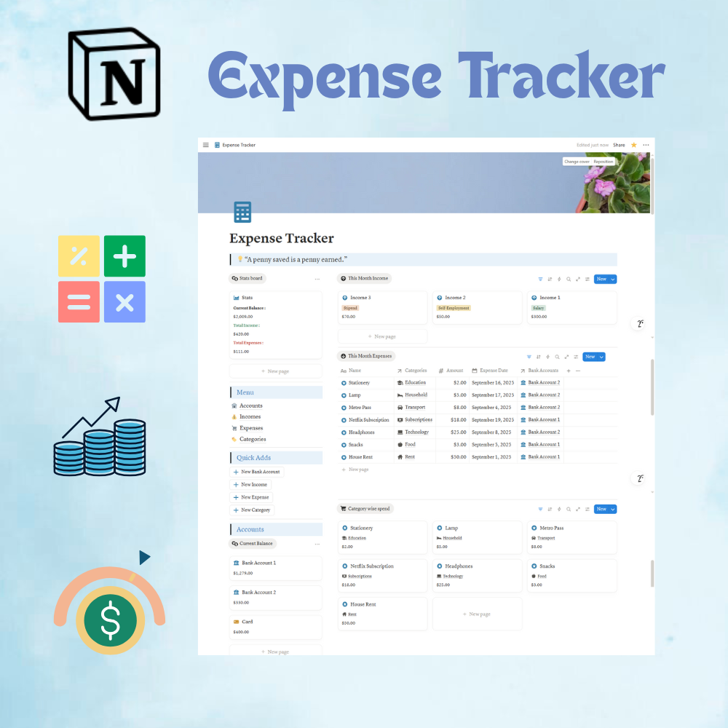Click the New Category quick add button

pos(252,510)
